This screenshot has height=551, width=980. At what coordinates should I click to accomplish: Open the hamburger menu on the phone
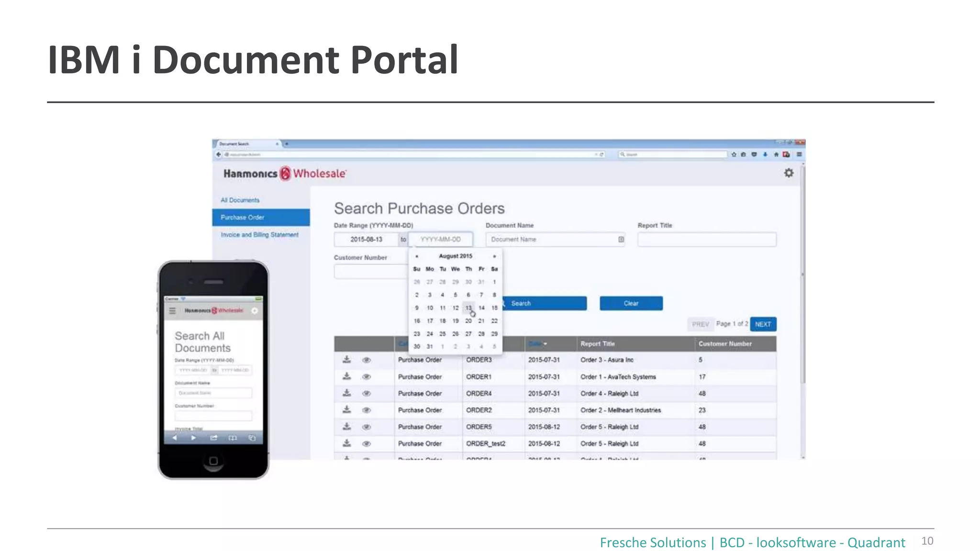coord(172,311)
